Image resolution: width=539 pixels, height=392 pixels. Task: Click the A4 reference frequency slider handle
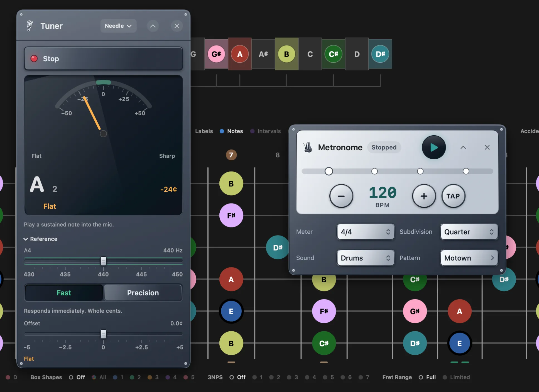click(103, 261)
